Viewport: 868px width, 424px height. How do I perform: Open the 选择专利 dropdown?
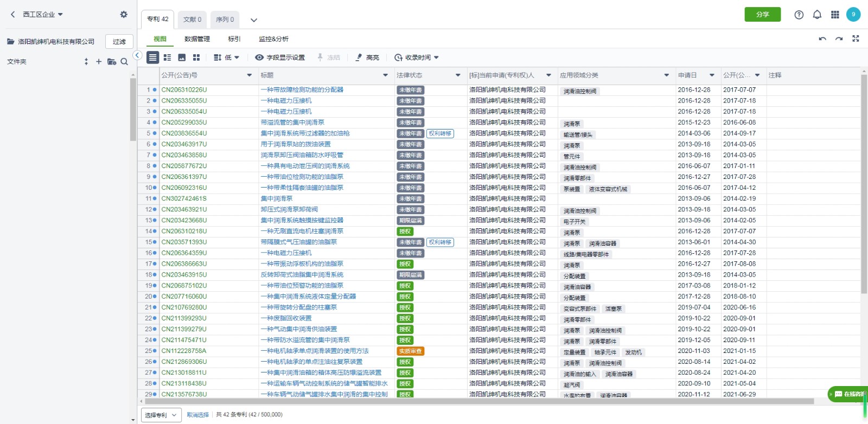(161, 415)
